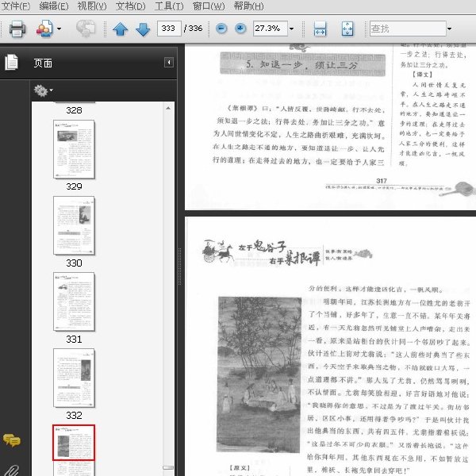Select page thumbnail 332
The height and width of the screenshot is (476, 476).
tap(74, 378)
